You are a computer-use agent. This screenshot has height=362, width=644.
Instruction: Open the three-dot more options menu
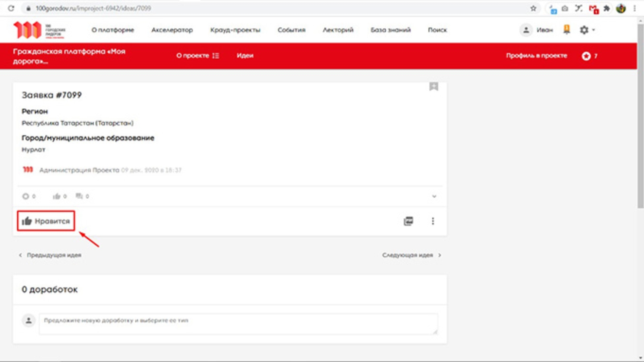(x=433, y=221)
